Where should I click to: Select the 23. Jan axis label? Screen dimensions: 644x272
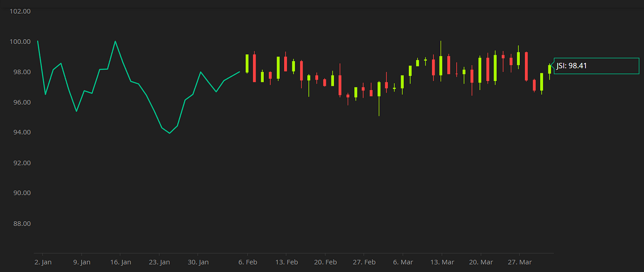pyautogui.click(x=159, y=262)
